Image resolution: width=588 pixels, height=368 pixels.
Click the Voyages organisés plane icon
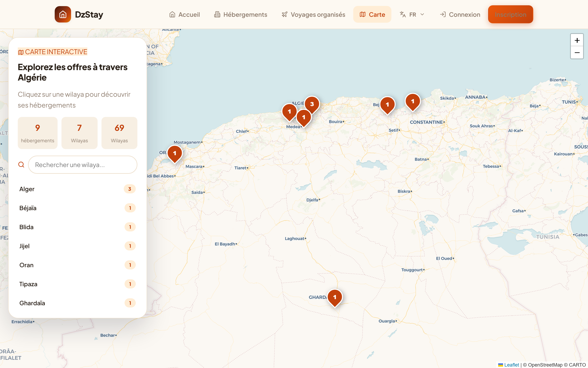pyautogui.click(x=285, y=14)
